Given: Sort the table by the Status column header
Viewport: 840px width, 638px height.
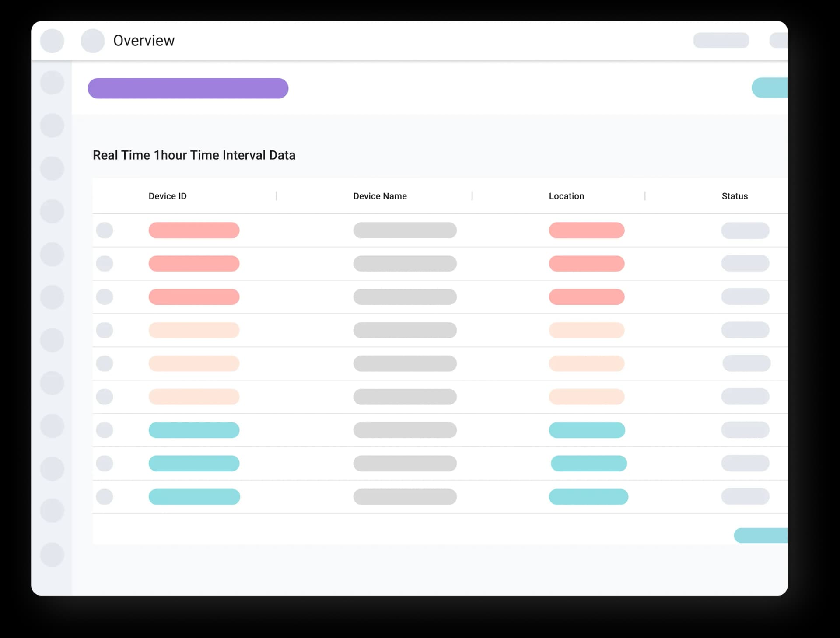Looking at the screenshot, I should [735, 196].
